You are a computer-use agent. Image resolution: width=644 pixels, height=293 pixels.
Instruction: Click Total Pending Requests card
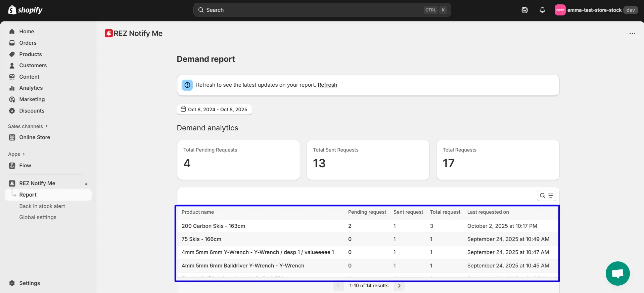tap(238, 160)
